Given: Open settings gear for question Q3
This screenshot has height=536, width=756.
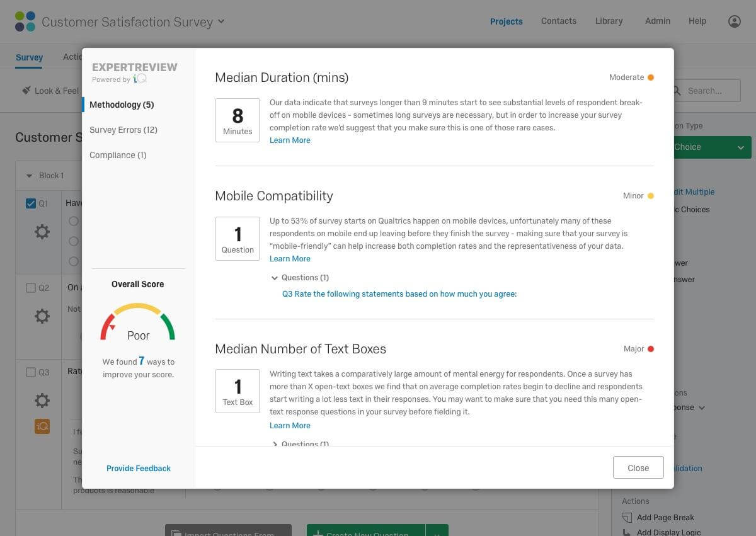Looking at the screenshot, I should pyautogui.click(x=42, y=400).
